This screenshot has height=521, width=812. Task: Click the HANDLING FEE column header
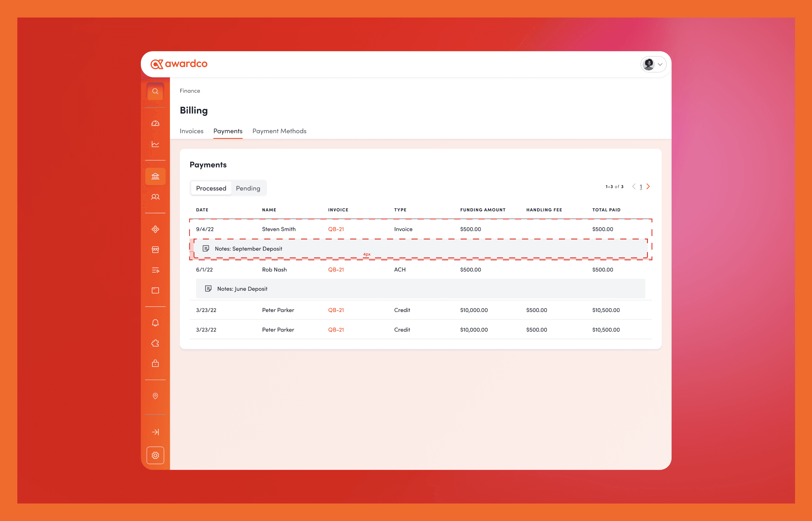[544, 210]
